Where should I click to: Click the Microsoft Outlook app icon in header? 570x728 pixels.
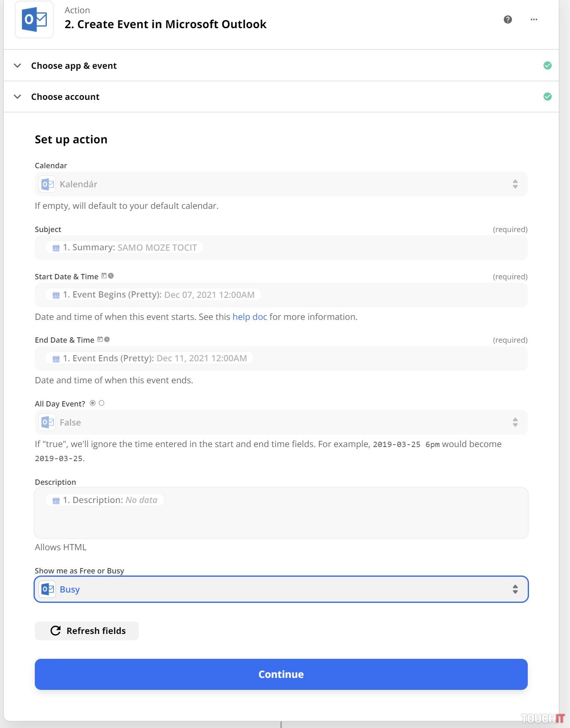pyautogui.click(x=34, y=19)
